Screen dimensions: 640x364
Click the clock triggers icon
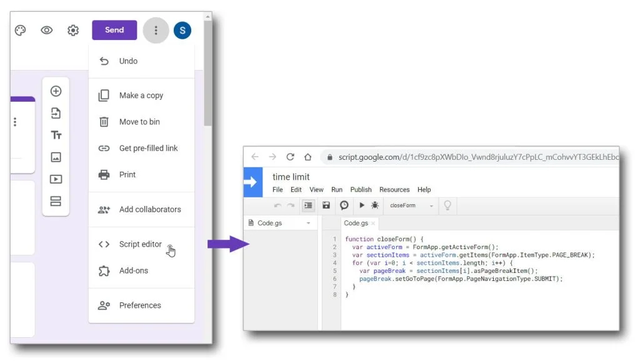pos(344,205)
